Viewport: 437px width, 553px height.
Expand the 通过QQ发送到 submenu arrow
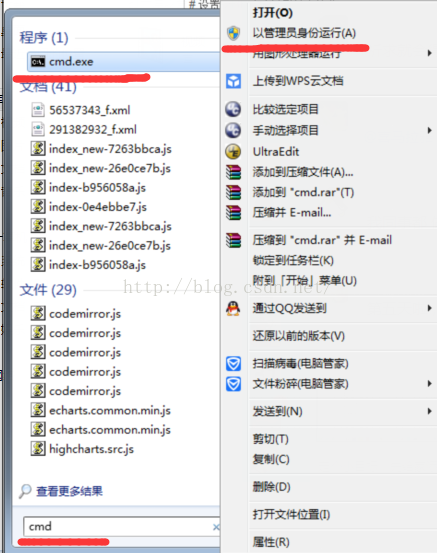[x=429, y=308]
